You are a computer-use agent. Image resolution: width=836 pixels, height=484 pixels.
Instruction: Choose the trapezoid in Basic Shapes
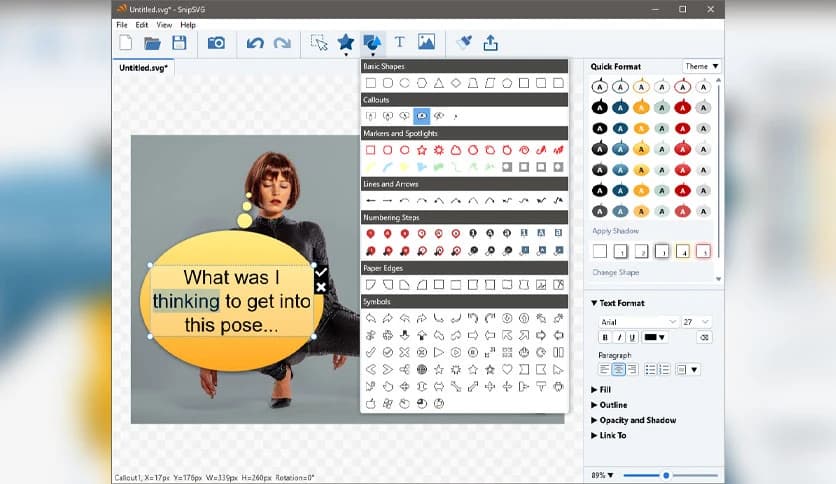pyautogui.click(x=472, y=83)
